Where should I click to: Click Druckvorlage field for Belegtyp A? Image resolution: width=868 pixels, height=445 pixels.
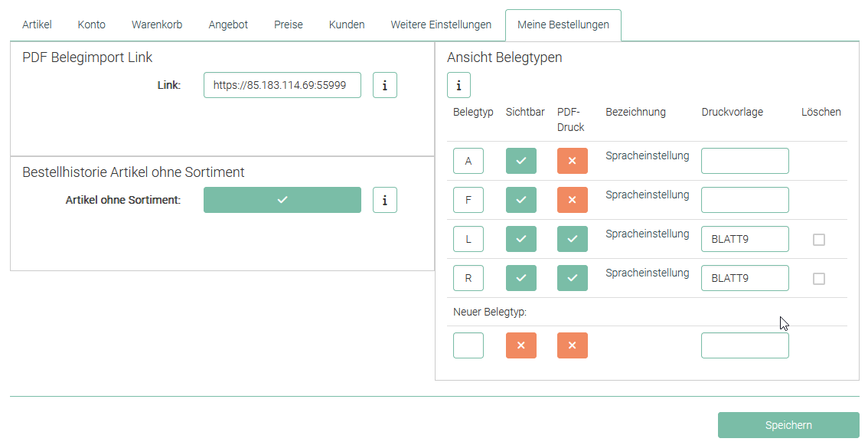click(x=744, y=161)
